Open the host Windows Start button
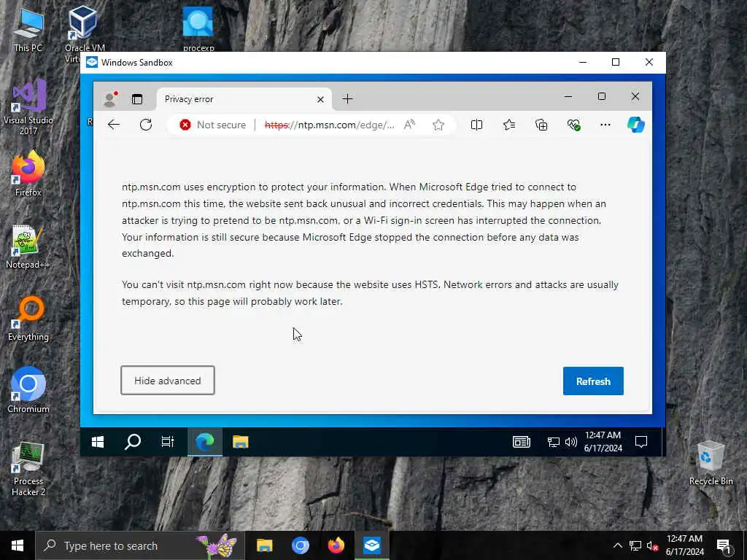The height and width of the screenshot is (560, 747). click(x=18, y=545)
